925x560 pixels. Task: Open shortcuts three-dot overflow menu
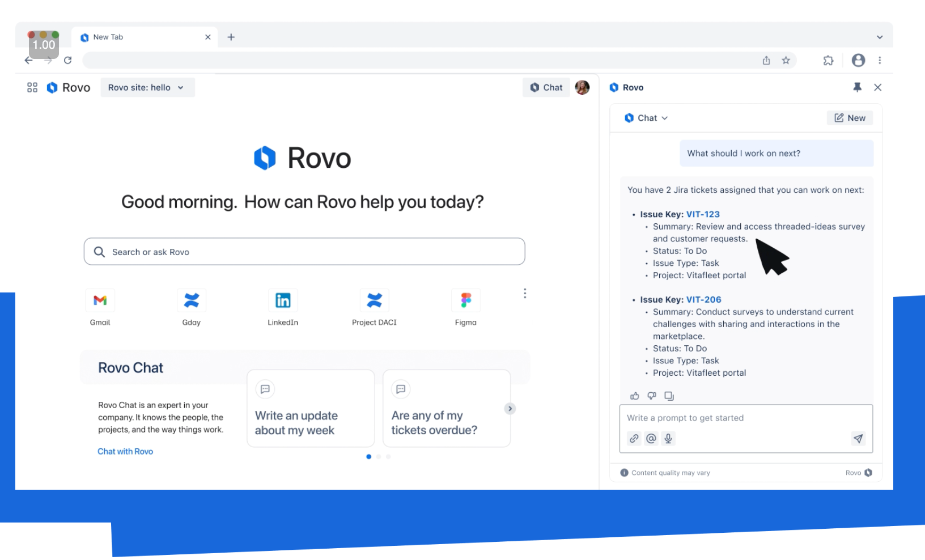(525, 293)
